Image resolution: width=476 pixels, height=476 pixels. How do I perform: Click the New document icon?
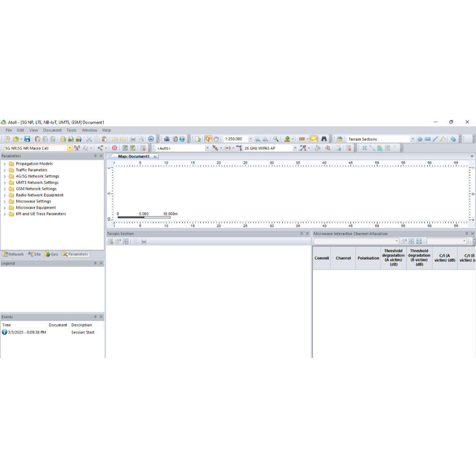tap(7, 139)
